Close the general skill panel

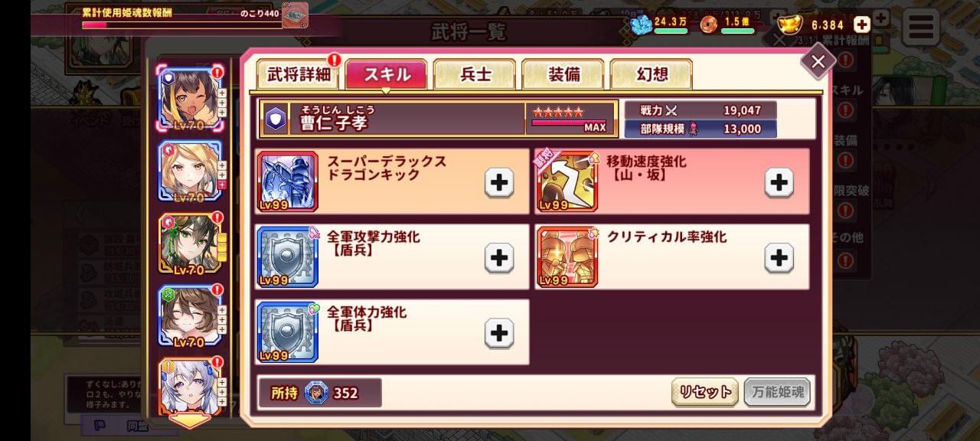coord(818,61)
